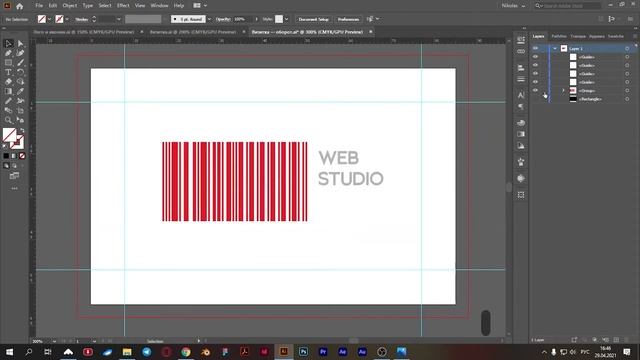The height and width of the screenshot is (360, 640).
Task: Select the Curvature tool
Action: pos(20,53)
